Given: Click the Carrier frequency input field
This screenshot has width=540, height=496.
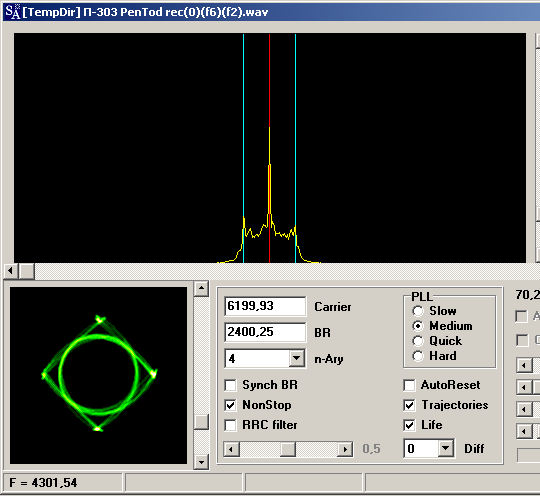Looking at the screenshot, I should click(x=265, y=306).
